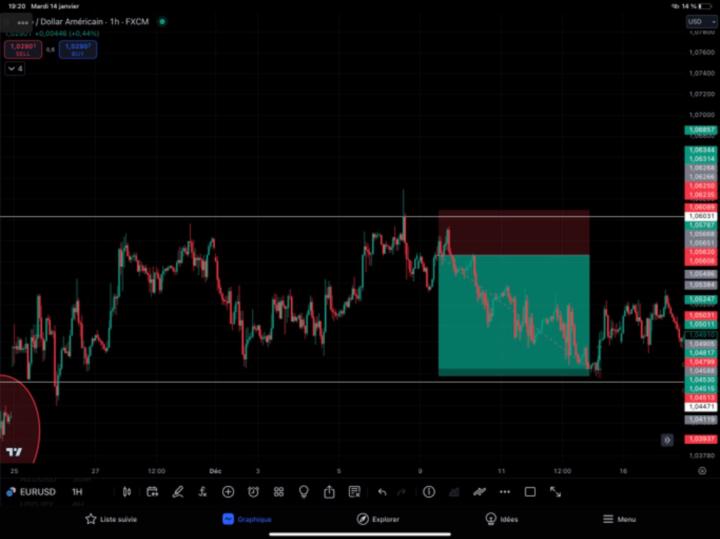
Task: Open the USD currency dropdown
Action: [701, 22]
